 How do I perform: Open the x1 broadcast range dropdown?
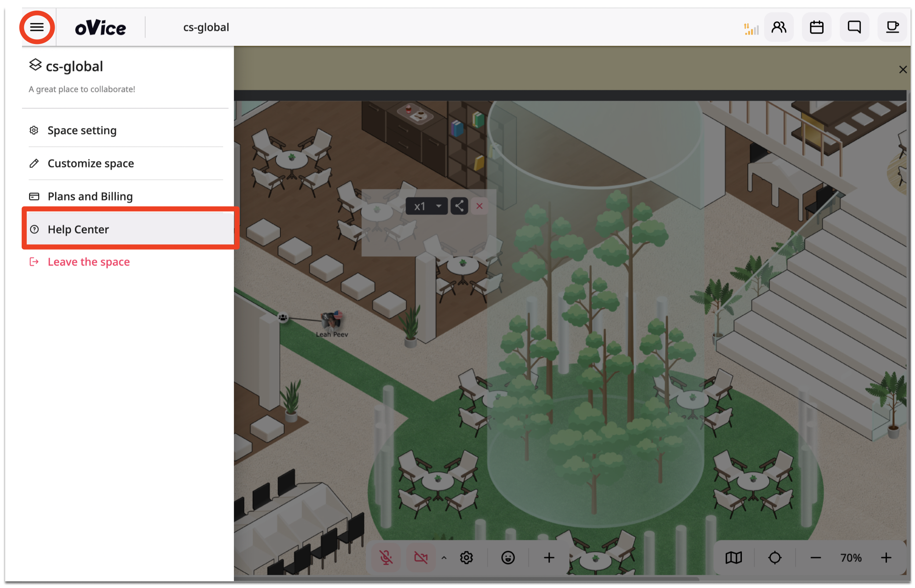(426, 206)
